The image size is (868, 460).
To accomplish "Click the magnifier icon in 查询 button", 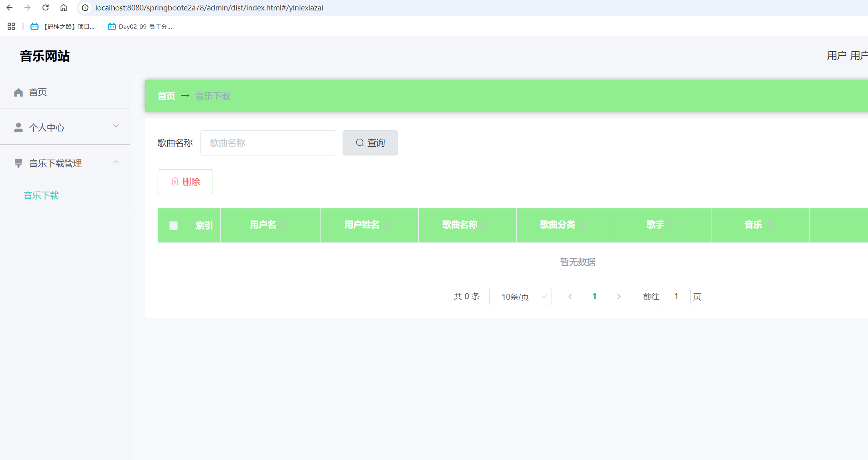I will (x=359, y=143).
